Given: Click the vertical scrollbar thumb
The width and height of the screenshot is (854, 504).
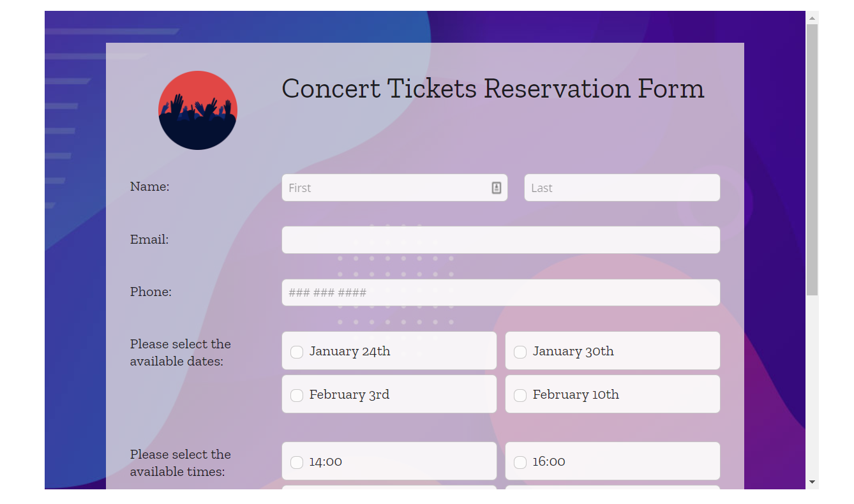Looking at the screenshot, I should pyautogui.click(x=812, y=159).
